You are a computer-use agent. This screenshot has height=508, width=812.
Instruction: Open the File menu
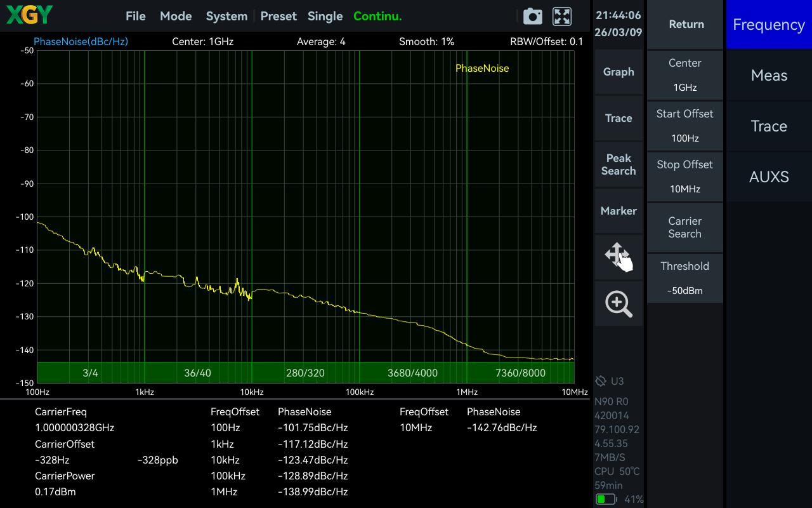pos(136,17)
